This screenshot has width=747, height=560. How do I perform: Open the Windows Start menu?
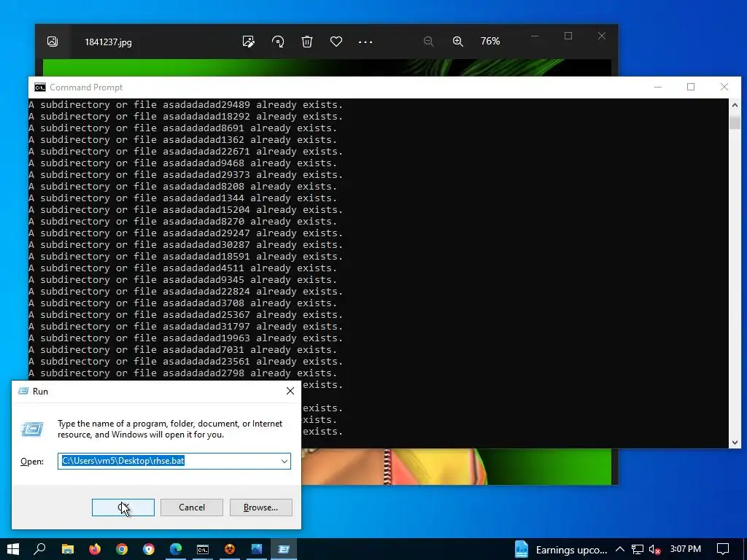(13, 549)
